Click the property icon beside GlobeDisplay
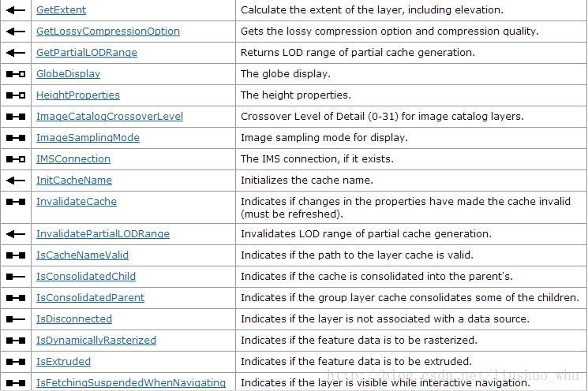588x391 pixels. (16, 74)
